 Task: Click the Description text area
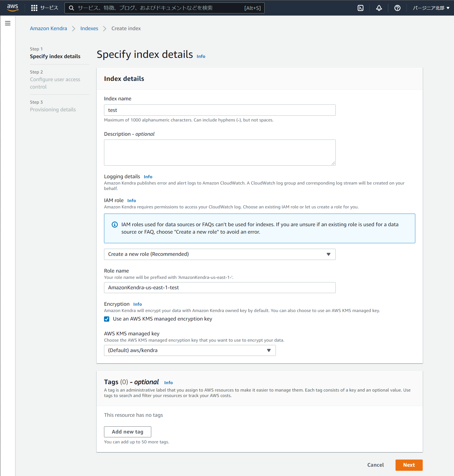(x=220, y=152)
